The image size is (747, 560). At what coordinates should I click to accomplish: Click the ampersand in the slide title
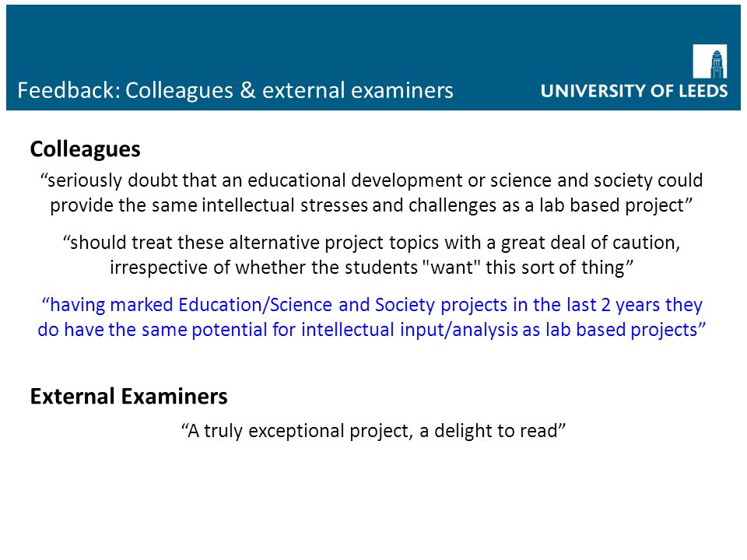click(247, 90)
